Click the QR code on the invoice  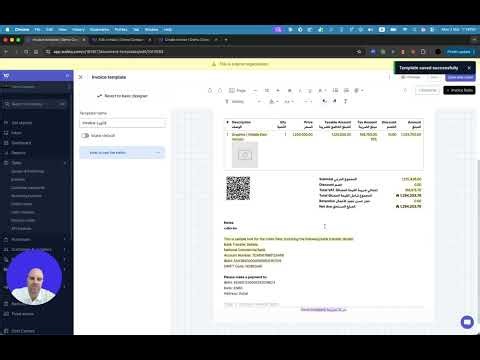[x=238, y=188]
